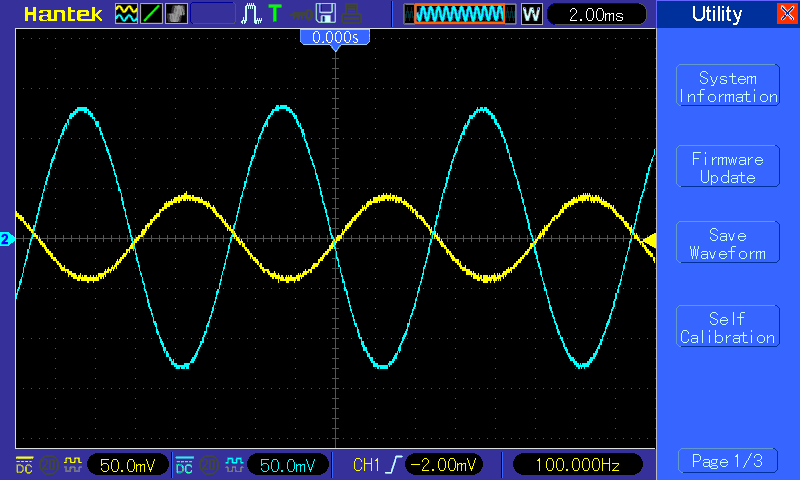Click the green diagonal line icon

pyautogui.click(x=152, y=14)
